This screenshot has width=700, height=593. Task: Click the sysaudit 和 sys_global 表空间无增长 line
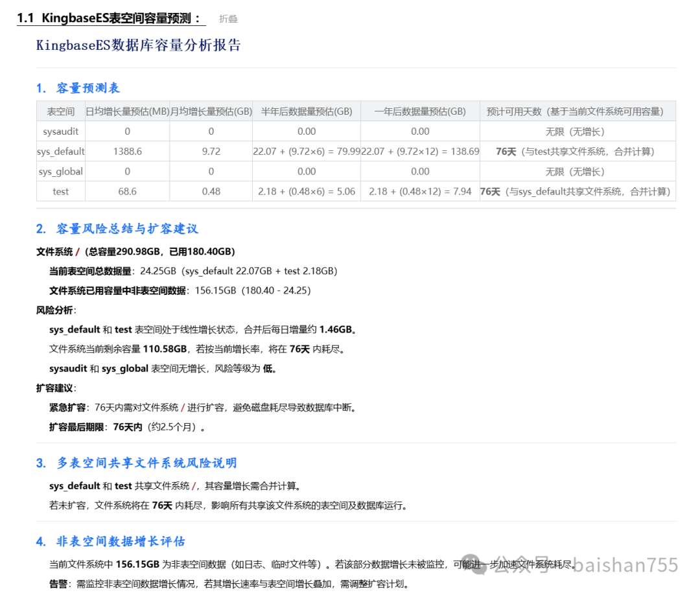(x=163, y=369)
